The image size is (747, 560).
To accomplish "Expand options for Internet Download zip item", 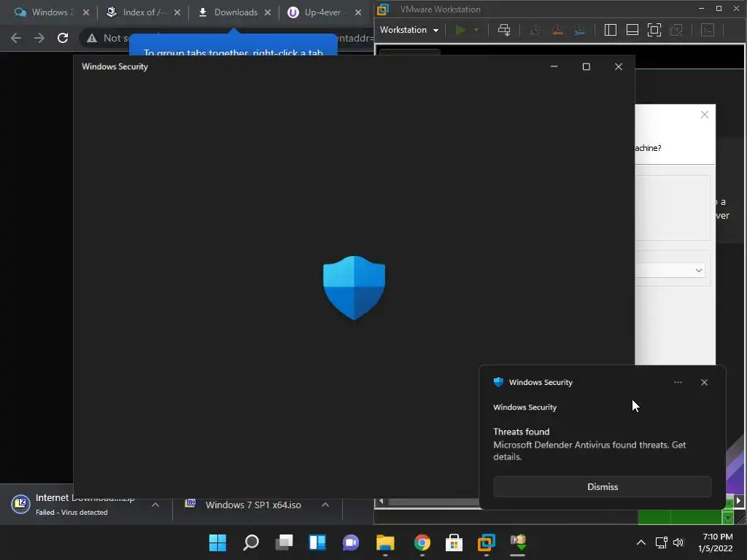I will click(x=155, y=505).
